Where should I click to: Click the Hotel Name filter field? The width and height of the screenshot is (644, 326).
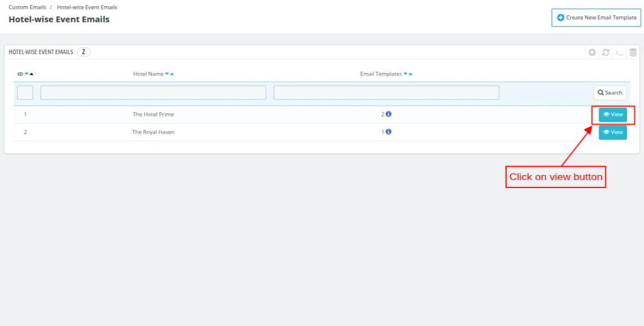point(153,93)
